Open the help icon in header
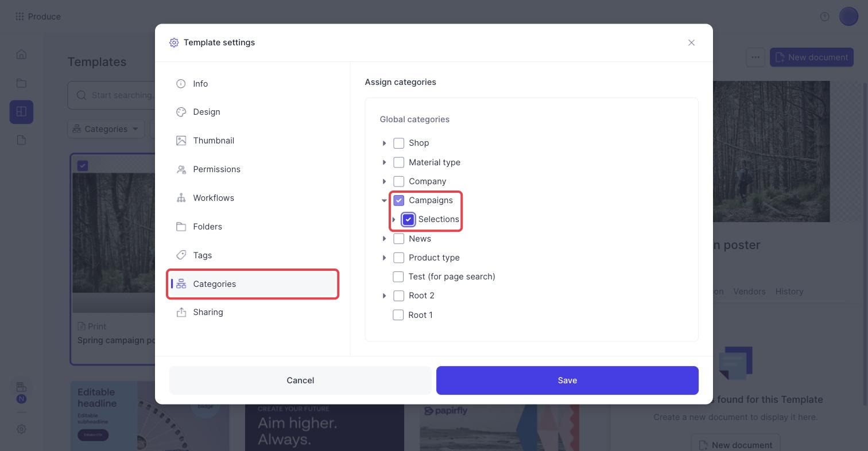Screen dimensions: 868x451 pyautogui.click(x=824, y=17)
